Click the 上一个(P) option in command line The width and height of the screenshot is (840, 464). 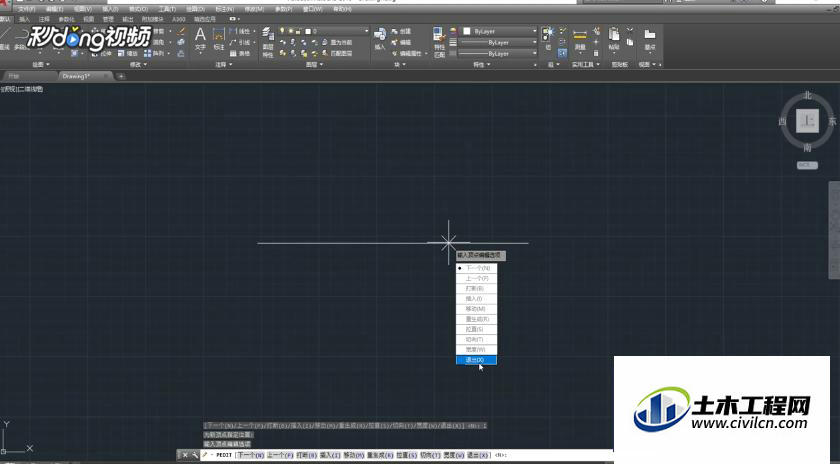[280, 455]
